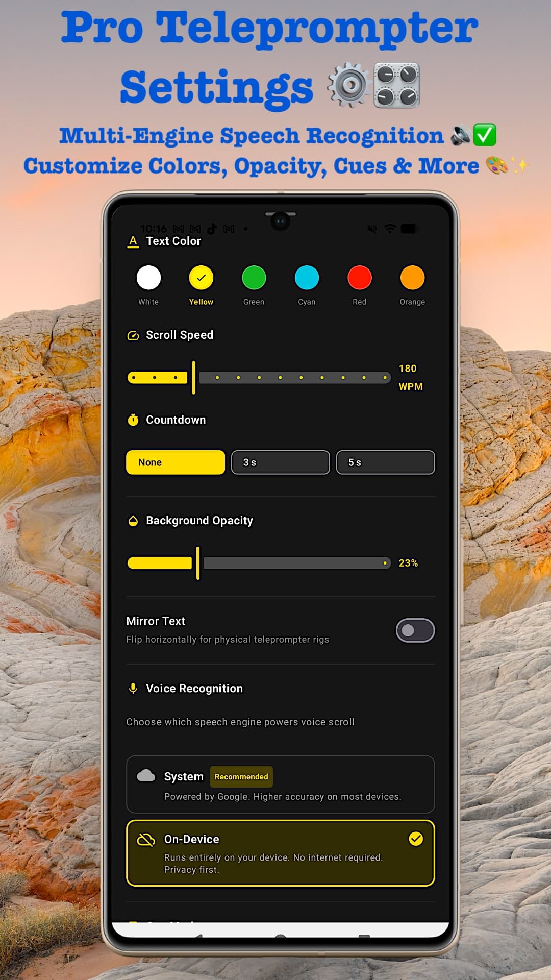Set countdown to 5 s
Screen dimensions: 551x980
point(386,462)
